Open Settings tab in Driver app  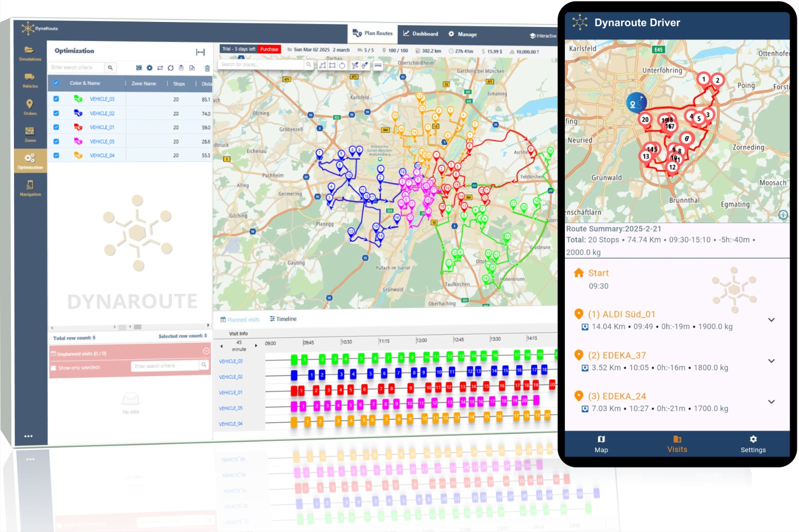[x=753, y=444]
